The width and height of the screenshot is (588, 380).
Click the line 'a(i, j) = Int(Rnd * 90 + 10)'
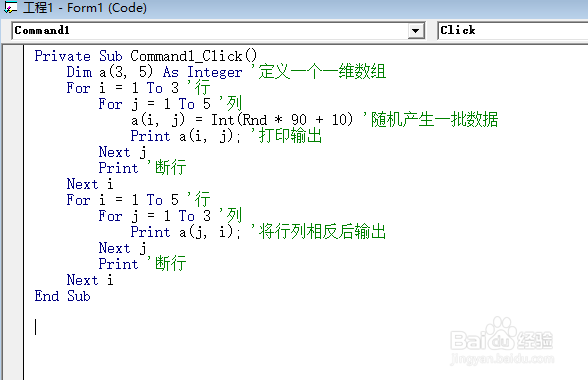(x=242, y=120)
